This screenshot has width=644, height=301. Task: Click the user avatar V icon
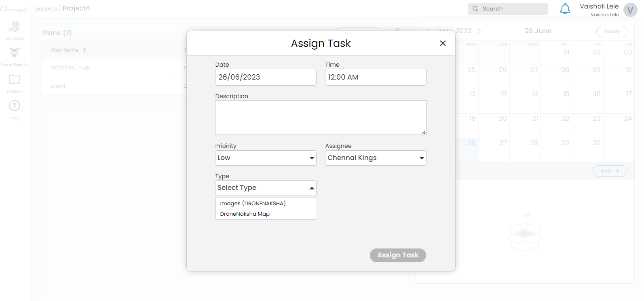click(630, 10)
